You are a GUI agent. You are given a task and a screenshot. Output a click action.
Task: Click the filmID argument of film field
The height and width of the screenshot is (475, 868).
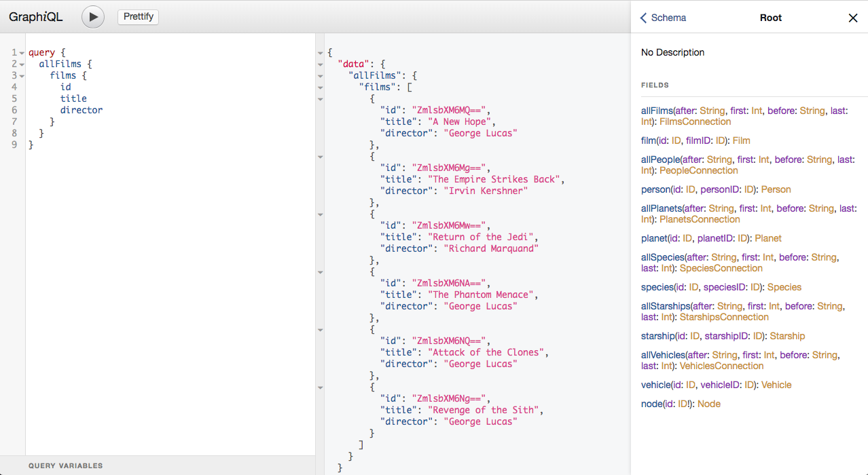699,140
